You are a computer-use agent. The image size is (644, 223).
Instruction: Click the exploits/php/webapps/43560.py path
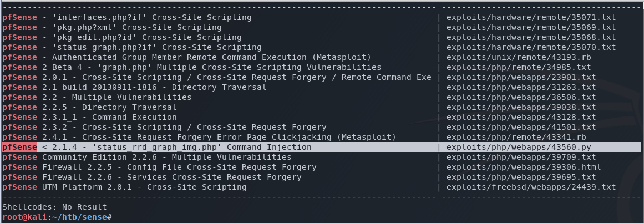pyautogui.click(x=521, y=148)
